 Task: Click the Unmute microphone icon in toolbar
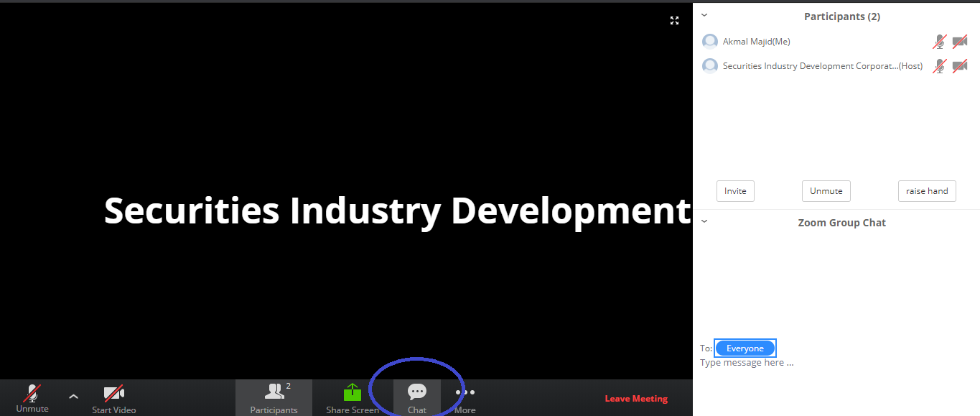[x=32, y=393]
